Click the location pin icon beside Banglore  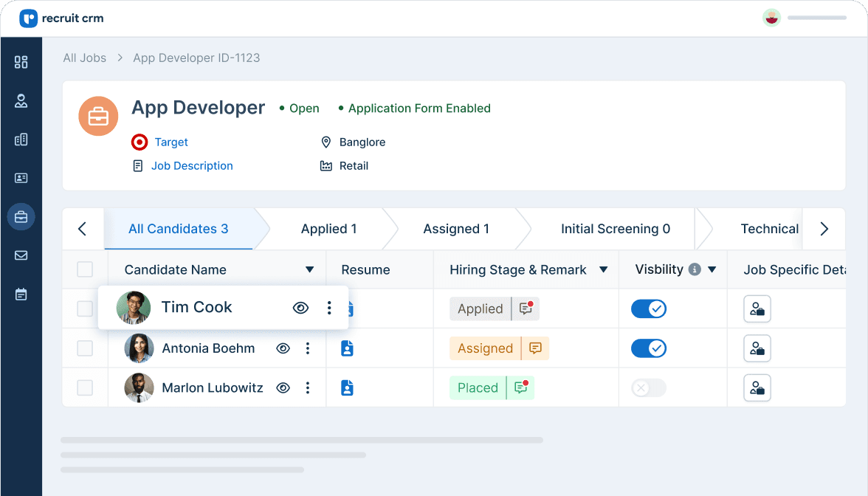click(326, 142)
